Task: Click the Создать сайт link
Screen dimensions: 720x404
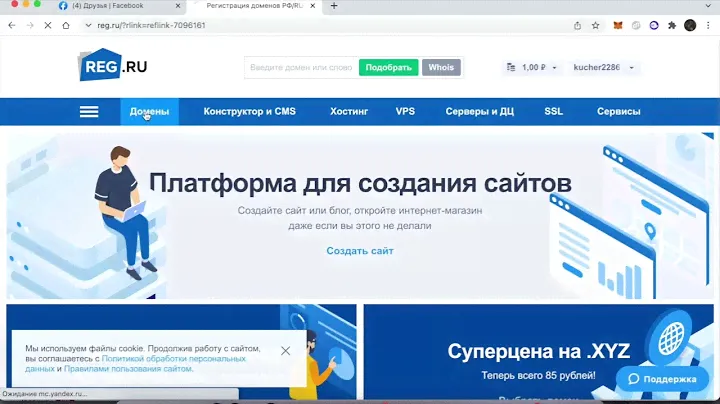Action: pyautogui.click(x=360, y=251)
